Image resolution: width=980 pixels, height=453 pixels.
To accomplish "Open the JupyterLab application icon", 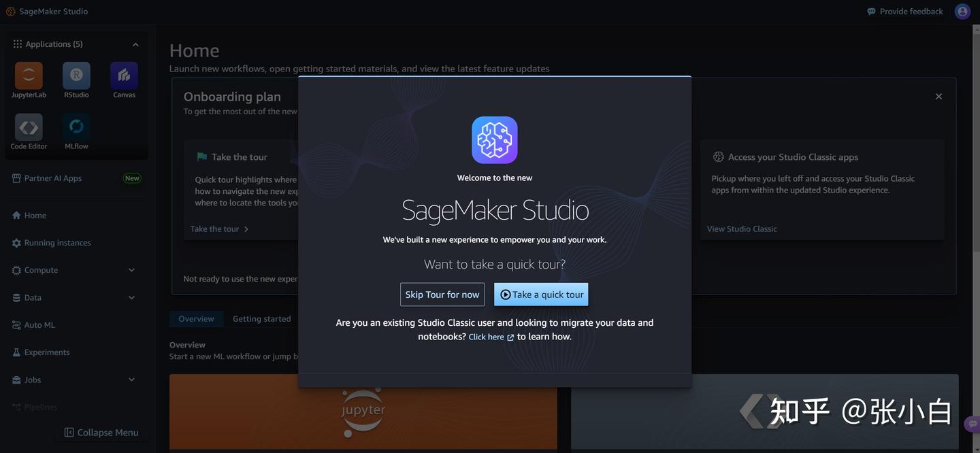I will click(29, 75).
